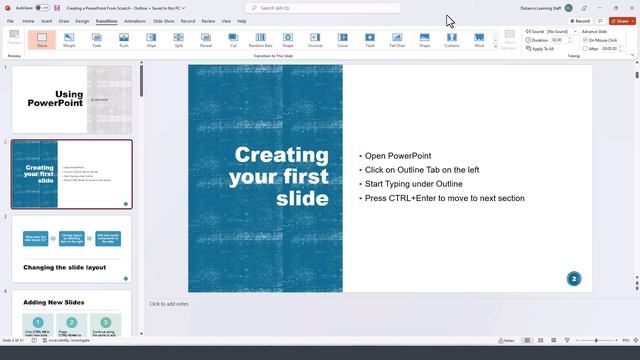Expand the transitions gallery More arrow
The height and width of the screenshot is (360, 640).
[x=496, y=47]
